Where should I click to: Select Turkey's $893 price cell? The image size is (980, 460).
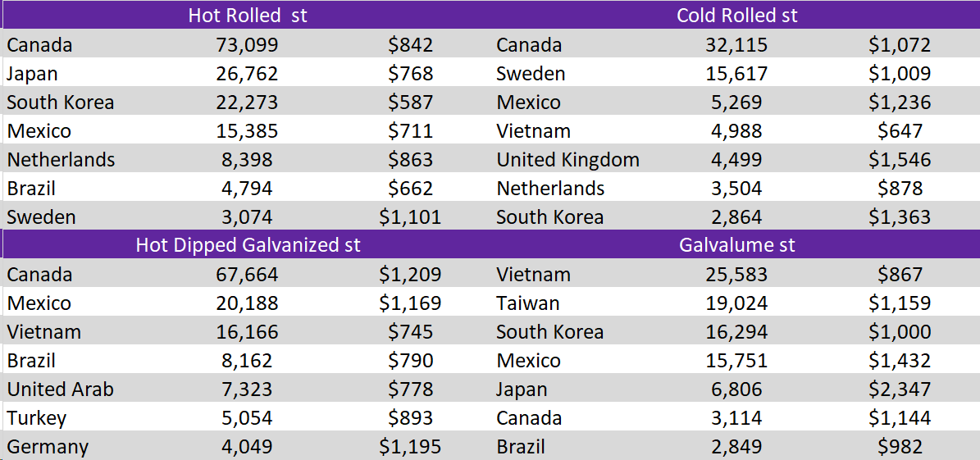click(410, 418)
